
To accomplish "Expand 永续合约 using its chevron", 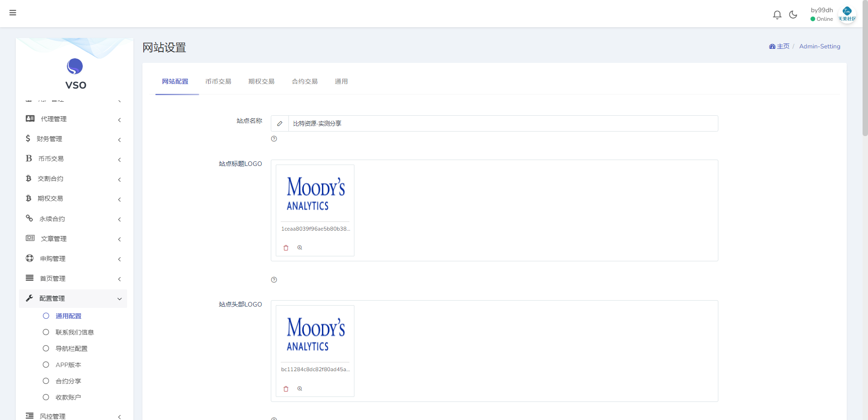I will [x=119, y=219].
